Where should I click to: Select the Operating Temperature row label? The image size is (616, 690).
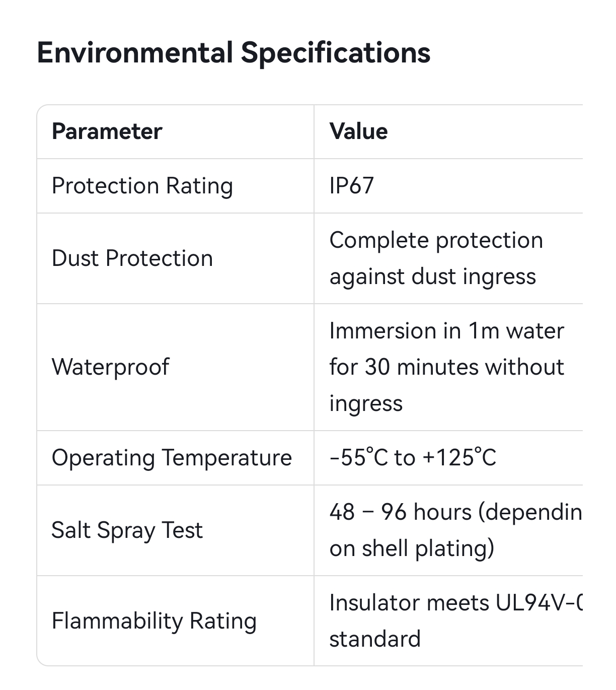[x=172, y=458]
